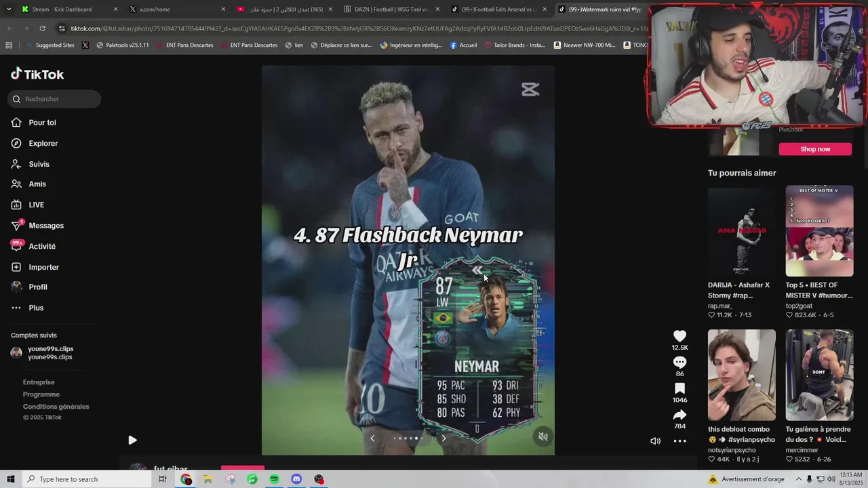This screenshot has height=488, width=868.
Task: Open the Accueil Facebook bookmark
Action: [463, 45]
